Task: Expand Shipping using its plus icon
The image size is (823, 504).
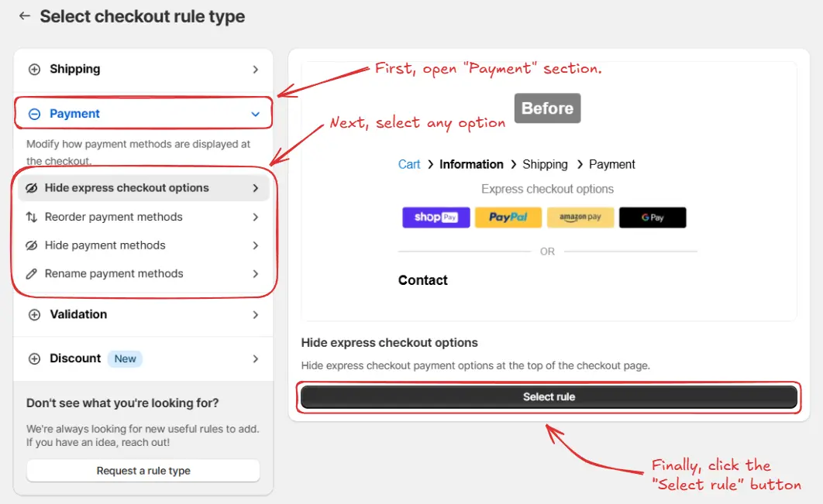Action: click(x=33, y=69)
